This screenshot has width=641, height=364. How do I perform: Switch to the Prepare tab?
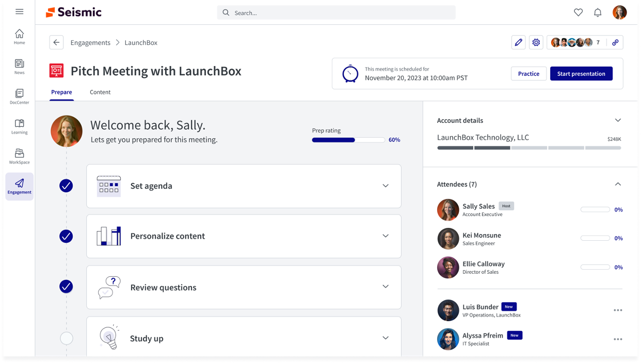pyautogui.click(x=61, y=92)
